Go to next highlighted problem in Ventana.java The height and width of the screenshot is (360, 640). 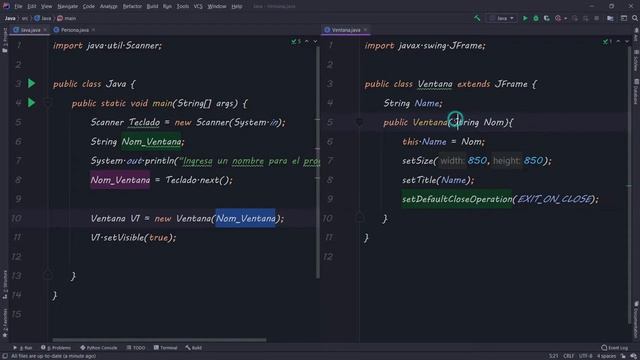click(x=627, y=42)
